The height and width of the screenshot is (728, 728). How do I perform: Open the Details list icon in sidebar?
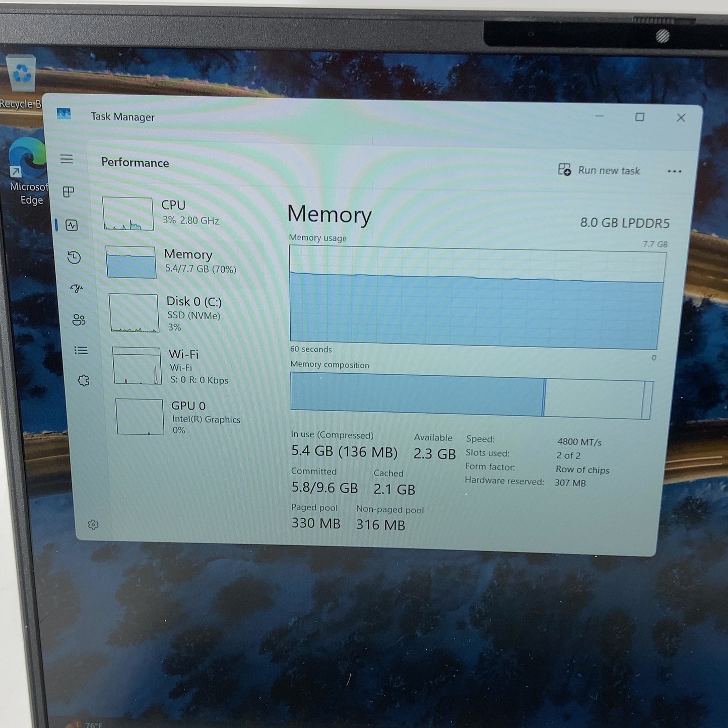tap(81, 350)
